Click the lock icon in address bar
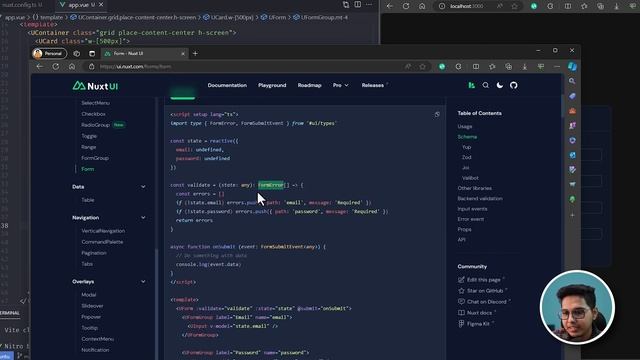Image resolution: width=640 pixels, height=360 pixels. [x=91, y=67]
